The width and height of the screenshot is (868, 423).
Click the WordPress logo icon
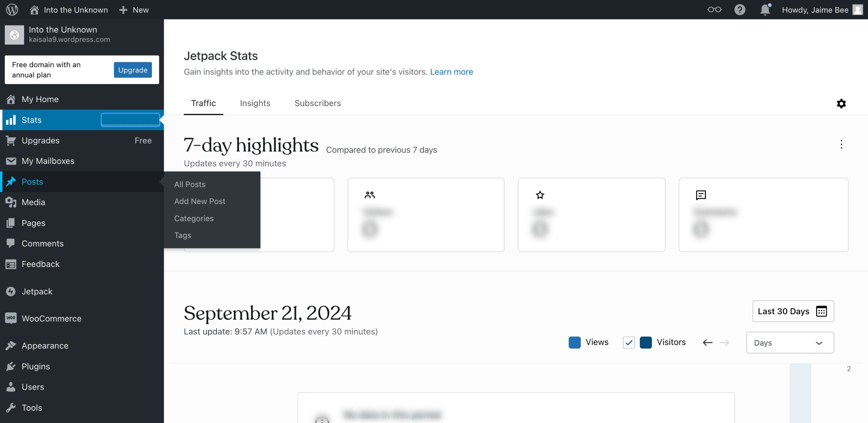(12, 9)
